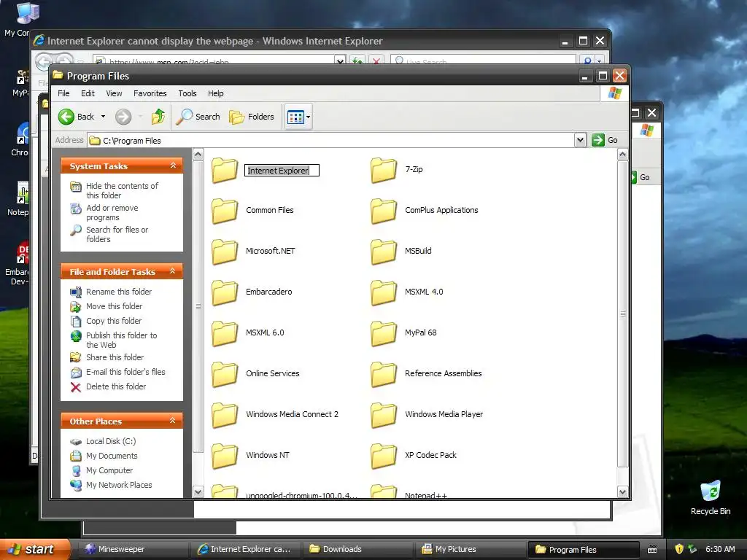
Task: Switch to Internet Explorer on the taskbar
Action: tap(245, 549)
